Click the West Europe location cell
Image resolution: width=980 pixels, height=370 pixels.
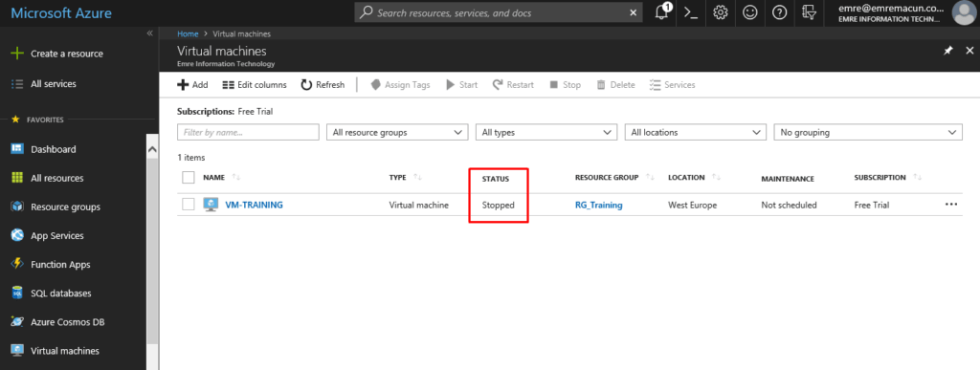693,205
